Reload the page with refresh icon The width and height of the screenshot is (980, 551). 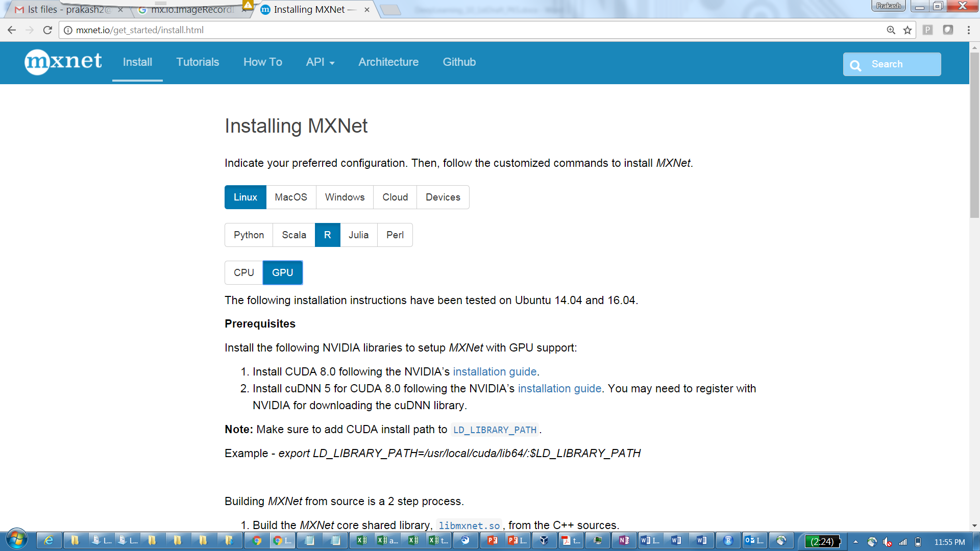tap(47, 30)
